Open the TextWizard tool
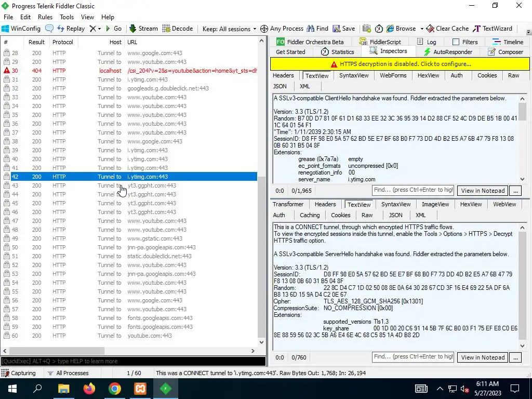 click(493, 29)
